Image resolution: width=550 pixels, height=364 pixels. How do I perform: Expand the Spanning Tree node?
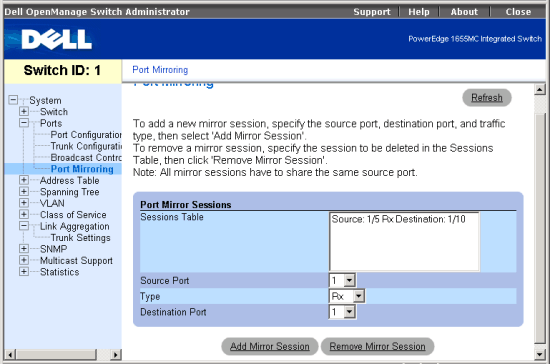coord(24,192)
